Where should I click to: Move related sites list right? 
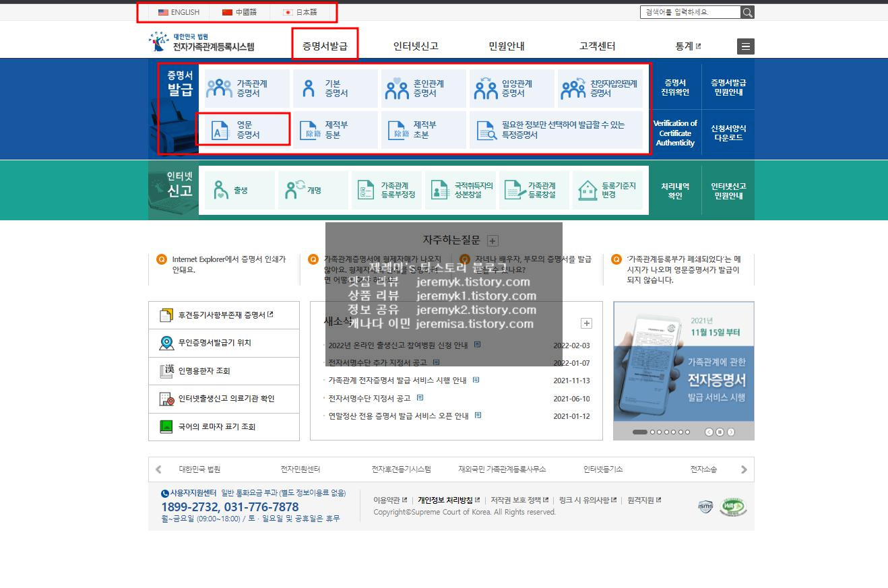pos(744,469)
